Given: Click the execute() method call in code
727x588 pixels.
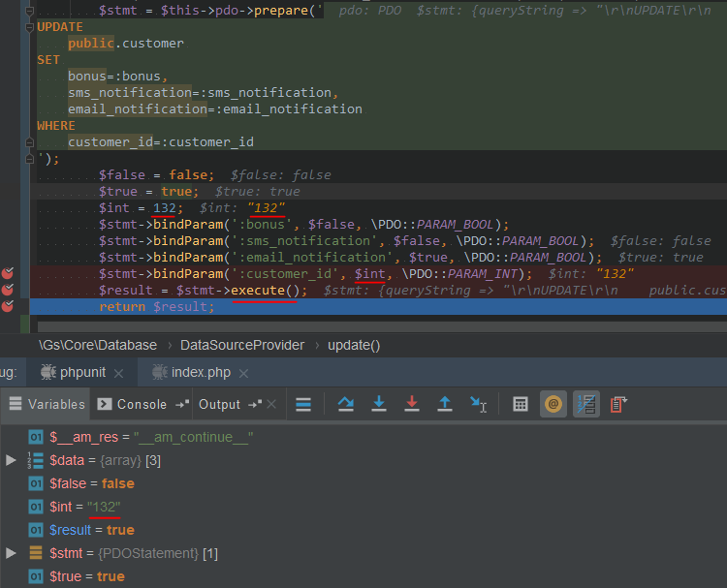Looking at the screenshot, I should coord(266,291).
